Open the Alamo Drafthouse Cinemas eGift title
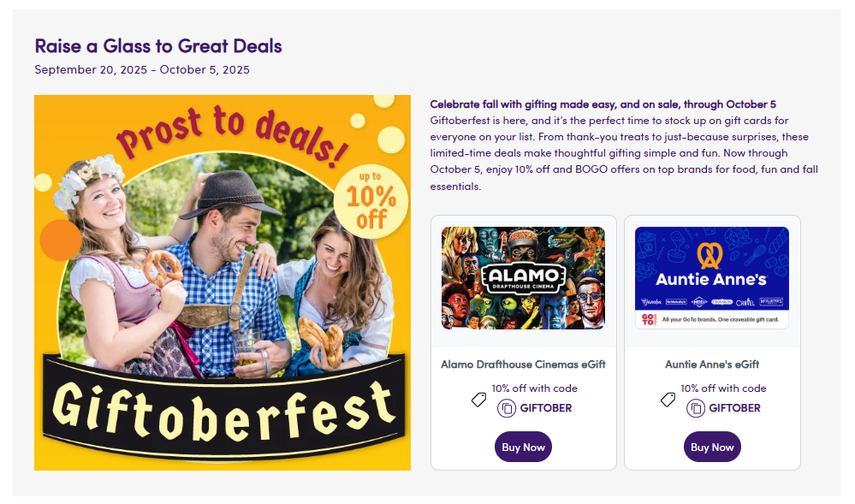 point(523,365)
